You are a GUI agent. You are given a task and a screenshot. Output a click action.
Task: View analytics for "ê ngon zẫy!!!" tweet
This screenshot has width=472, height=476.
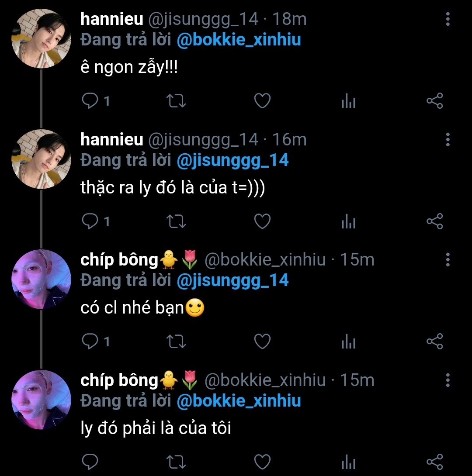tap(348, 102)
